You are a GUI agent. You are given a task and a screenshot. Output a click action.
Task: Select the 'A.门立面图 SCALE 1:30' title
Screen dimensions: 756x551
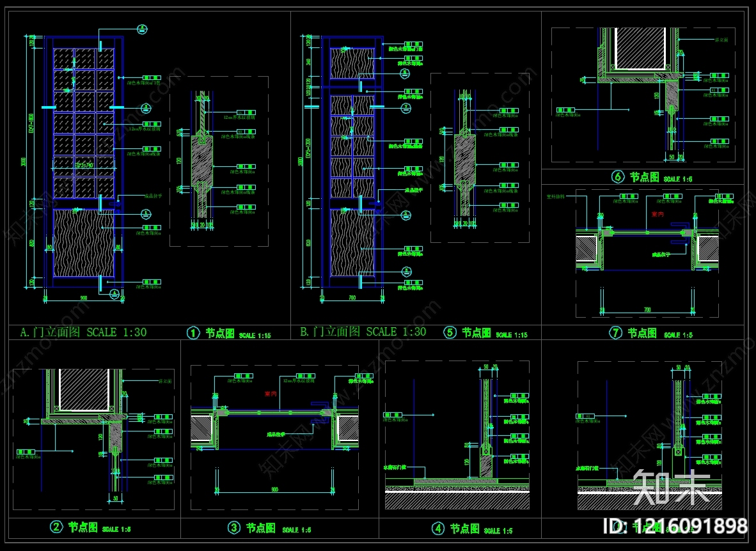pyautogui.click(x=83, y=332)
